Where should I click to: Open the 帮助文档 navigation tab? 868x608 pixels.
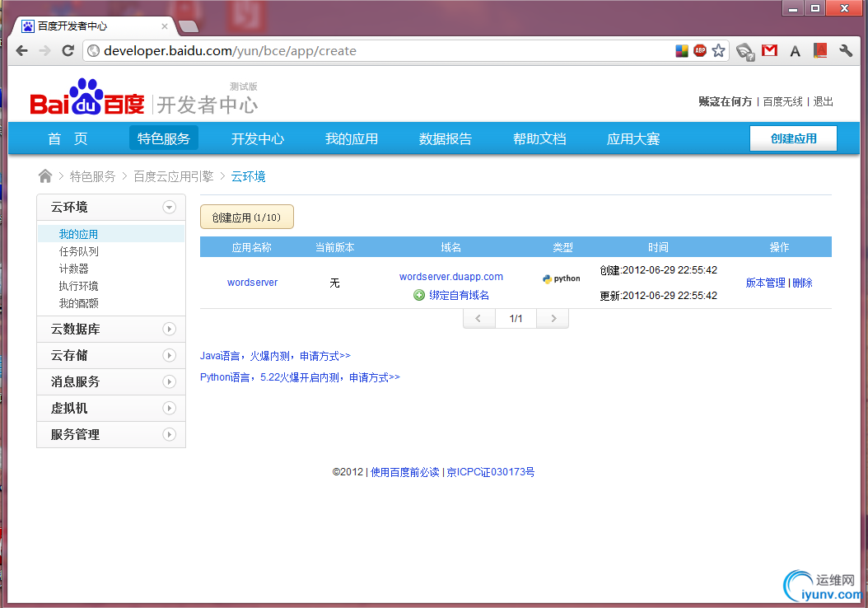(x=539, y=138)
